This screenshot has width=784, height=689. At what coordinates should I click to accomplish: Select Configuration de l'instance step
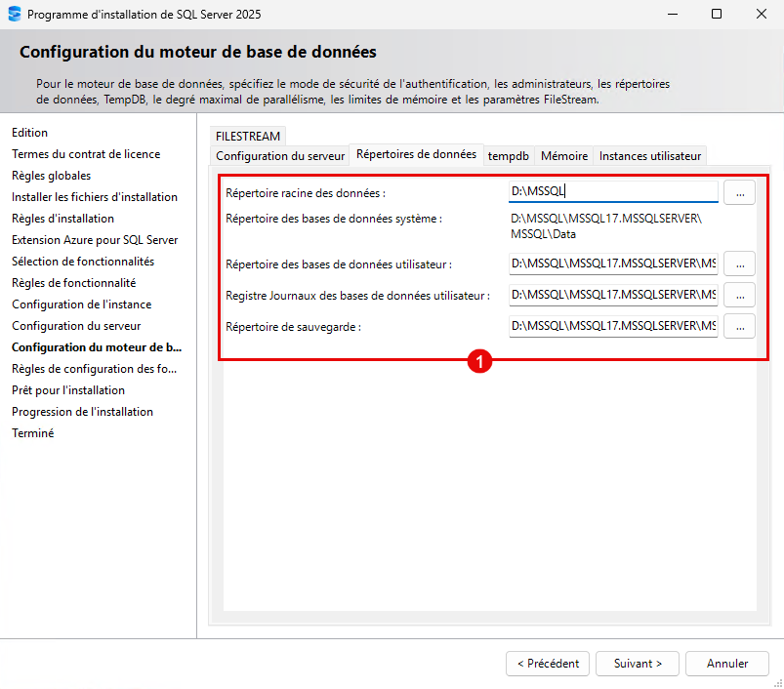(81, 304)
